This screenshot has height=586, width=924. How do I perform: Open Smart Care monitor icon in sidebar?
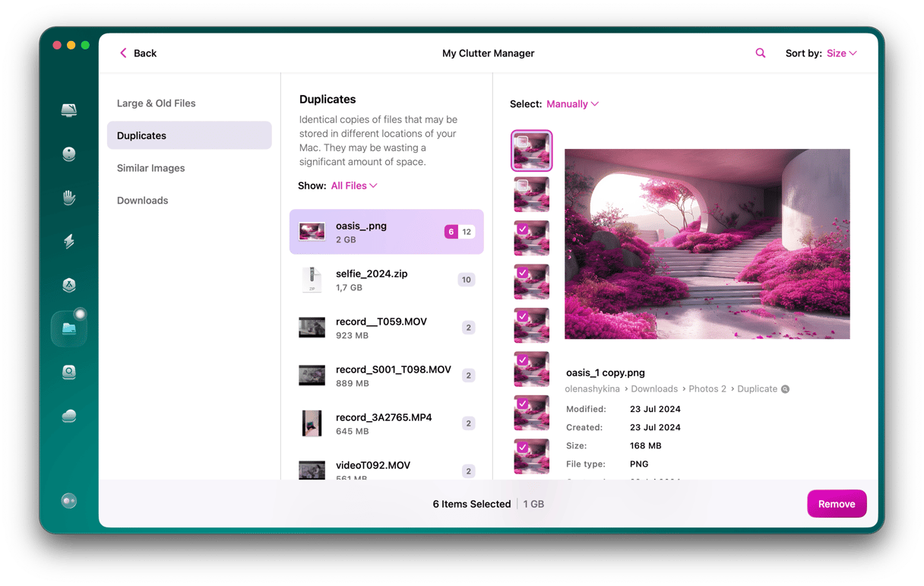69,110
